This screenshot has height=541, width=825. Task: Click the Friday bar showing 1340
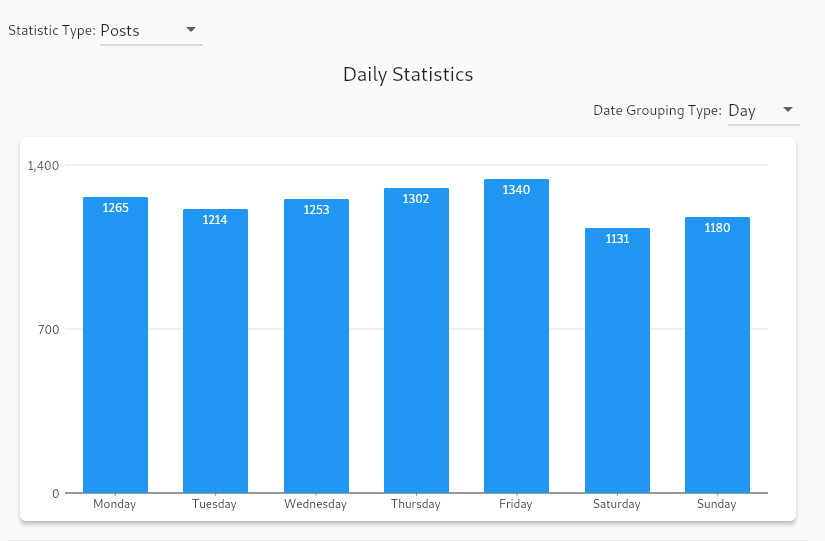pyautogui.click(x=516, y=336)
